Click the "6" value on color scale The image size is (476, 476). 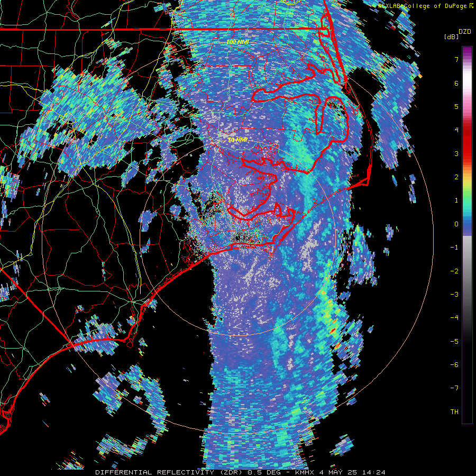pyautogui.click(x=456, y=83)
